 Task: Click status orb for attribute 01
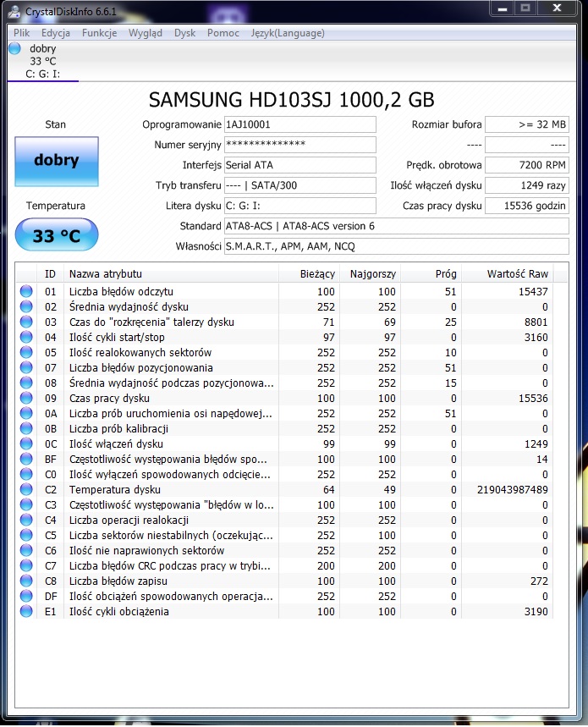pos(26,291)
